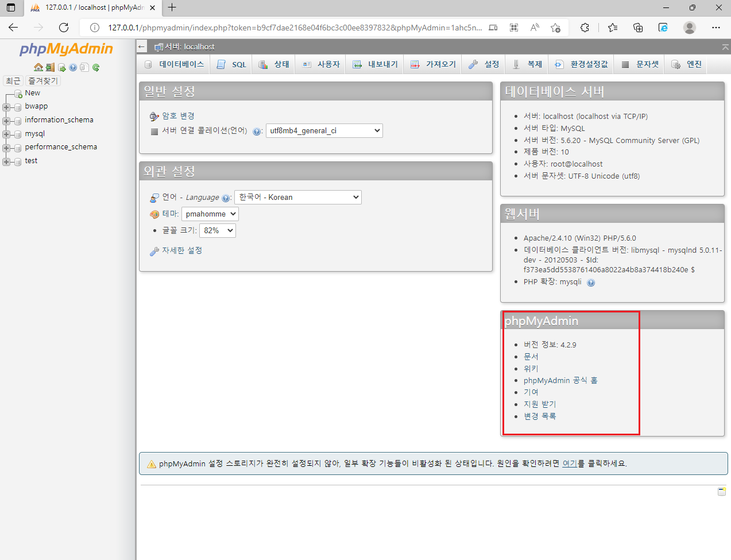Click help icon next to PHP 확장 mysqli
The width and height of the screenshot is (731, 560).
pos(591,283)
